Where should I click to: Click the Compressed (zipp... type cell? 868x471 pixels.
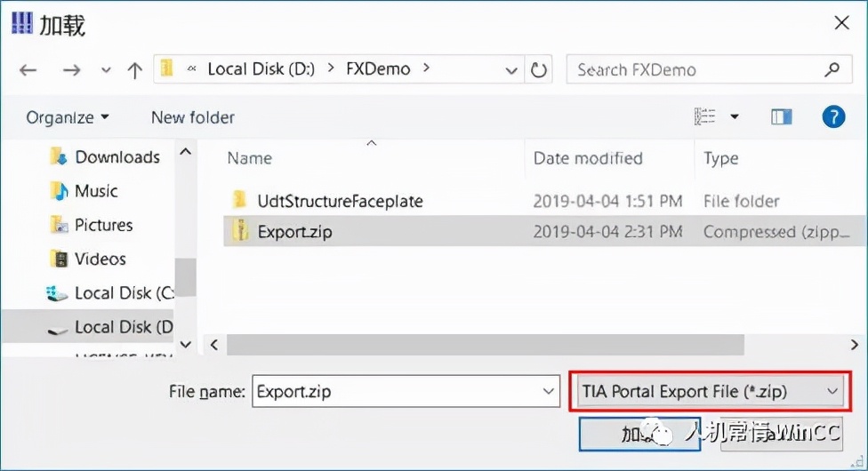pos(776,231)
